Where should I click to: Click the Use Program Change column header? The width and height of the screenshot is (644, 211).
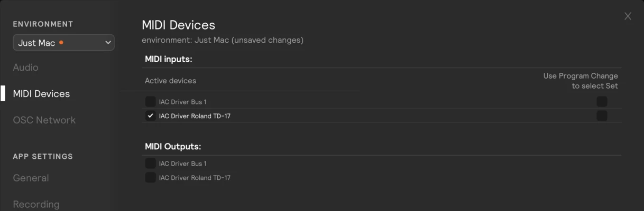(581, 81)
